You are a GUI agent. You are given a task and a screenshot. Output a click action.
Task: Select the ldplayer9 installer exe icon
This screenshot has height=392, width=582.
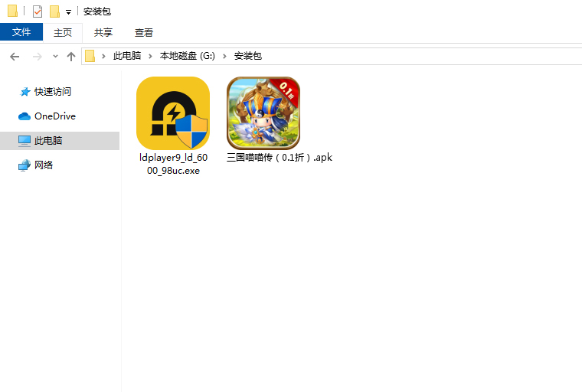[172, 113]
